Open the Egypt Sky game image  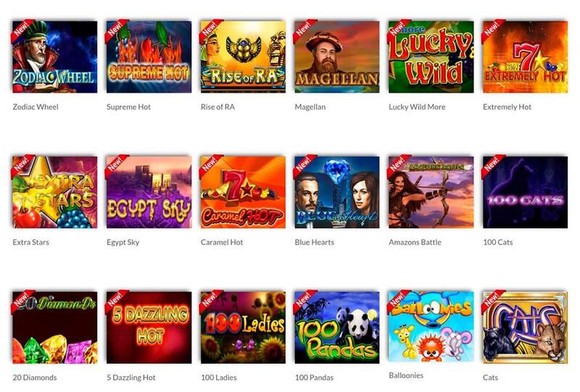click(x=149, y=192)
